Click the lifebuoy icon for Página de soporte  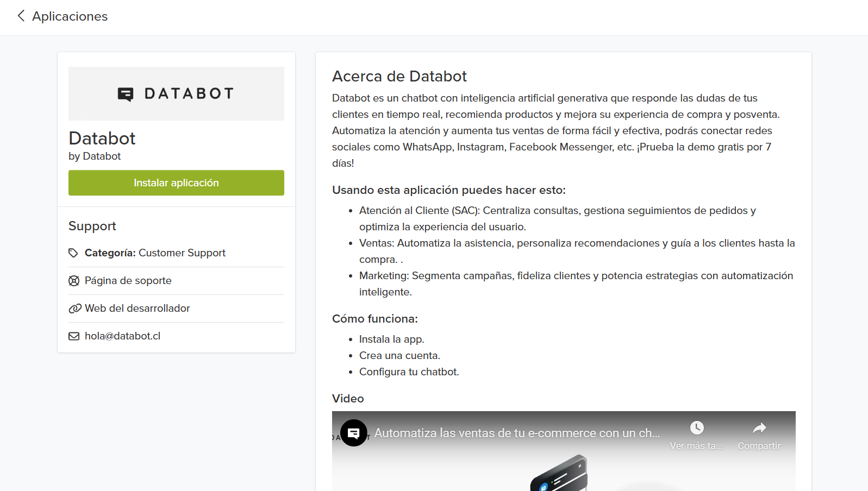pyautogui.click(x=74, y=281)
